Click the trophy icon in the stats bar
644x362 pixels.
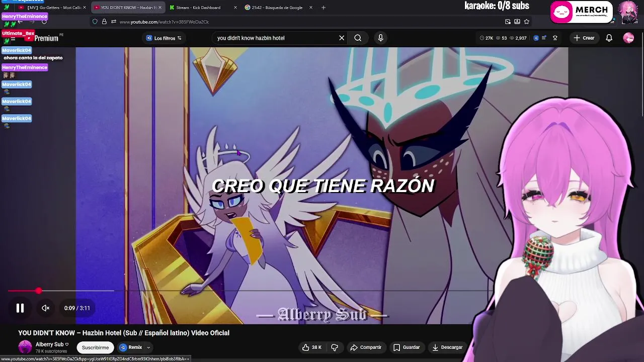click(x=555, y=38)
